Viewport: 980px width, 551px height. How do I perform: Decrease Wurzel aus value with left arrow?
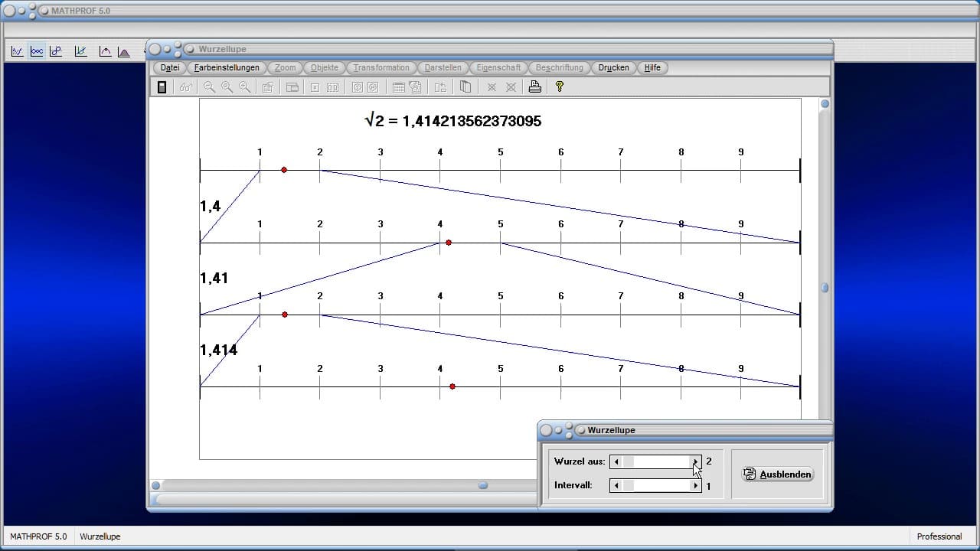click(616, 461)
